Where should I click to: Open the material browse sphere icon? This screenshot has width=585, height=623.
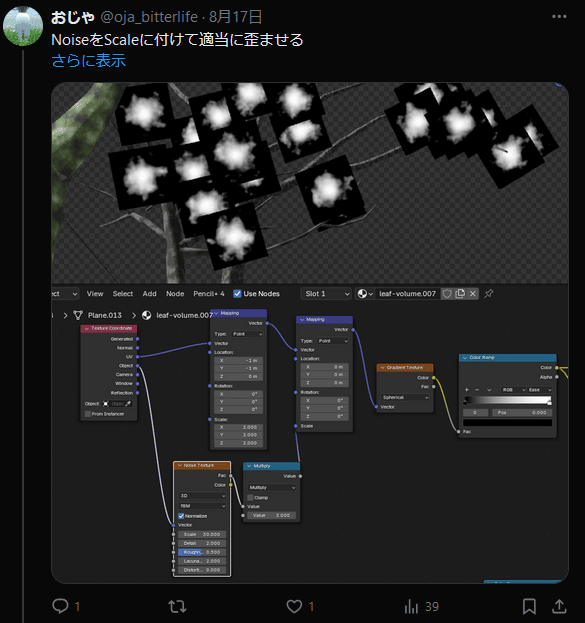coord(365,294)
